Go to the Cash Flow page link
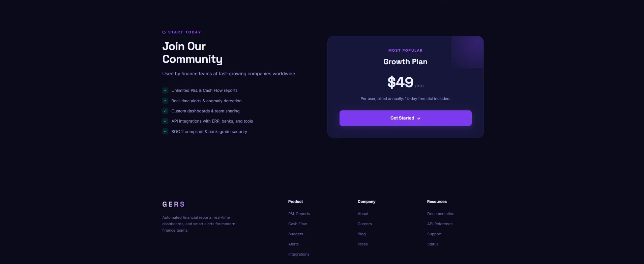Screen dimensions: 644x264 pyautogui.click(x=297, y=224)
